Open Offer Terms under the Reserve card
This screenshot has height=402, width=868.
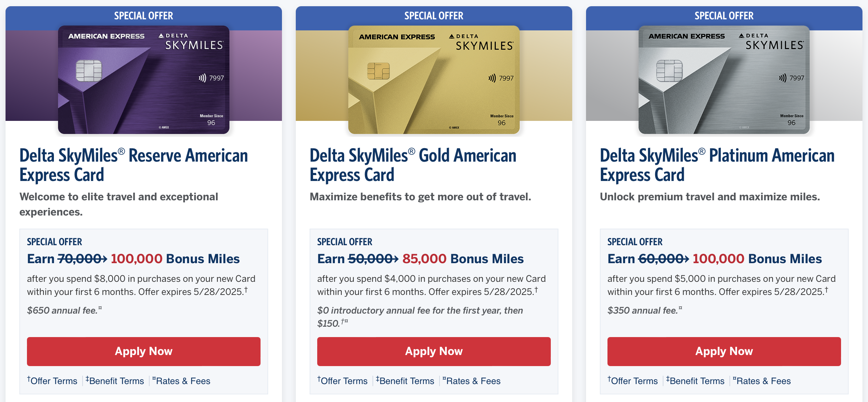(x=52, y=381)
